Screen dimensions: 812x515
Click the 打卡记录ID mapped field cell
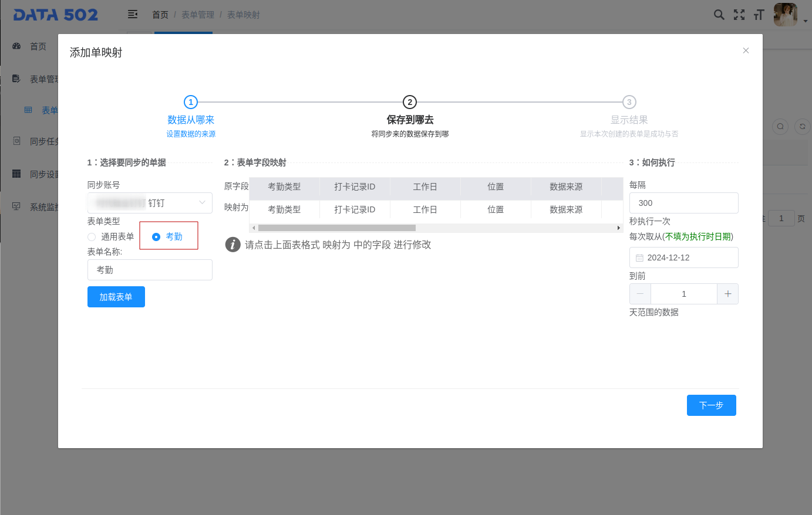click(x=355, y=209)
